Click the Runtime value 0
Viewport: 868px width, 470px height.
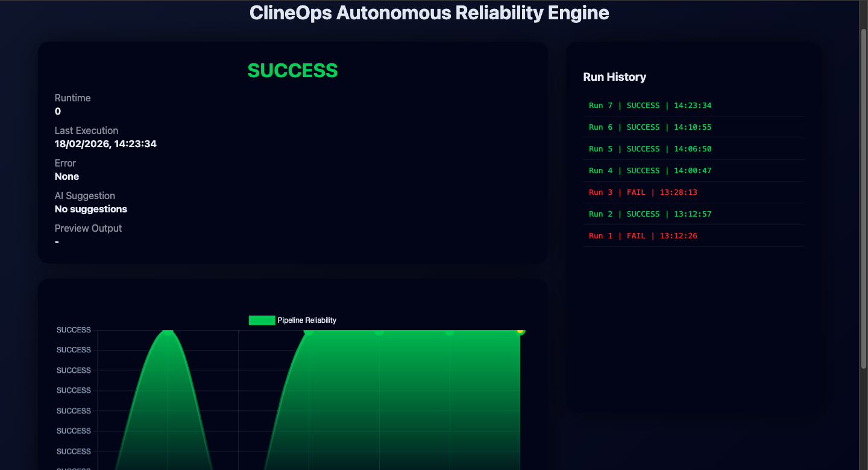tap(58, 111)
